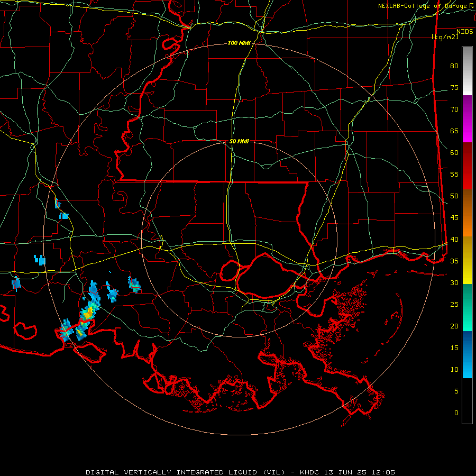The image size is (476, 476).
Task: Pick the blue-cyan segment of the color bar
Action: point(467,354)
